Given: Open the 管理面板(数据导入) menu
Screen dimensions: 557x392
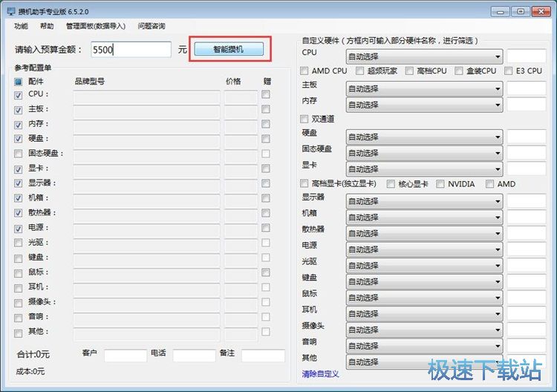Looking at the screenshot, I should pos(96,26).
